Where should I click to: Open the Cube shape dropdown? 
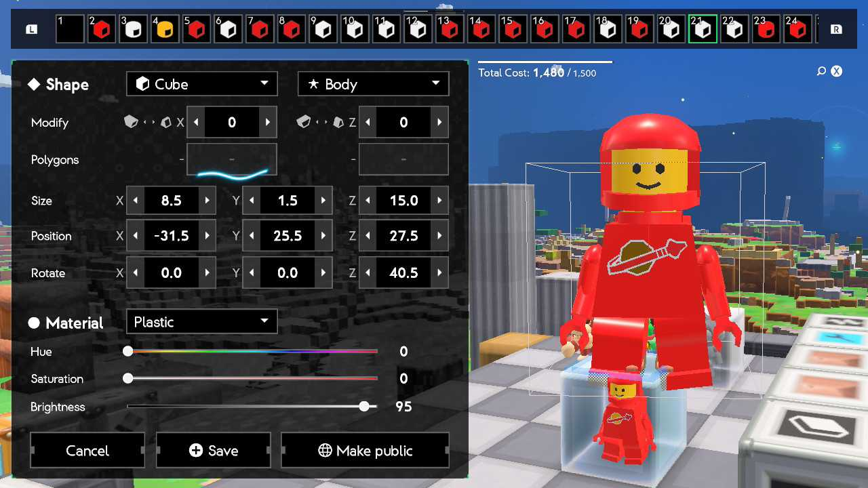click(x=202, y=84)
